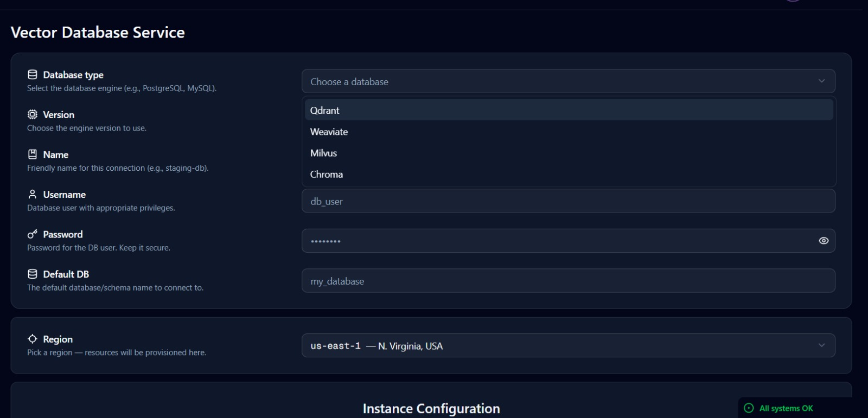Viewport: 868px width, 418px height.
Task: Click the All systems OK status icon
Action: [x=749, y=408]
